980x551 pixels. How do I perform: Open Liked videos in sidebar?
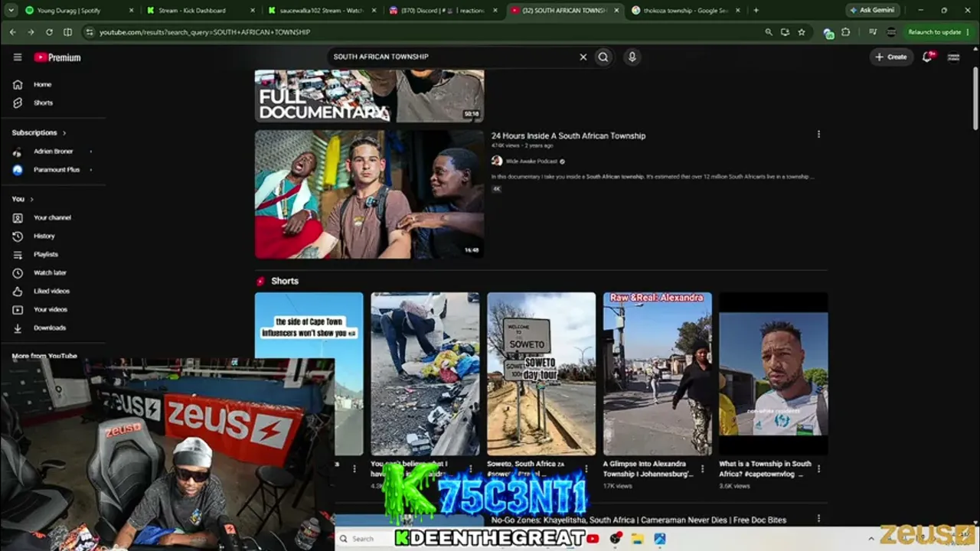[x=51, y=291]
